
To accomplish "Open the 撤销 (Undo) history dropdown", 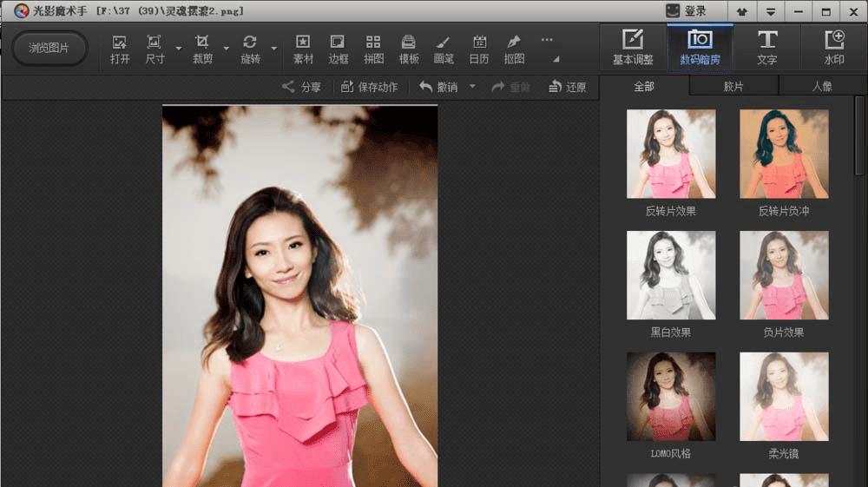I will tap(473, 87).
